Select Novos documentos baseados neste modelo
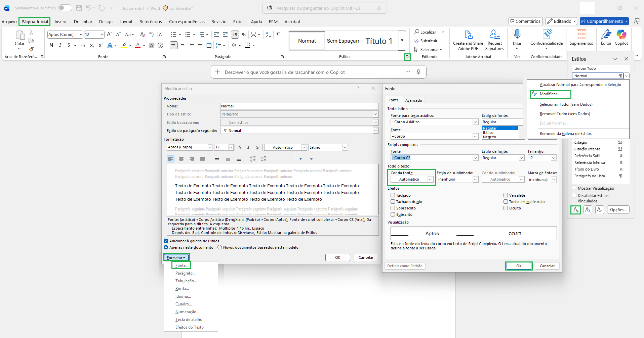 pos(220,247)
